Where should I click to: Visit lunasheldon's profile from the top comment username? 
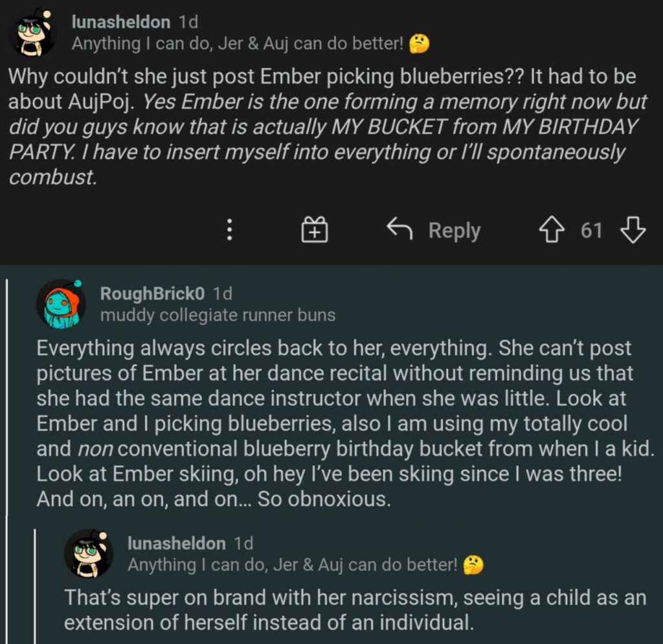tap(121, 22)
